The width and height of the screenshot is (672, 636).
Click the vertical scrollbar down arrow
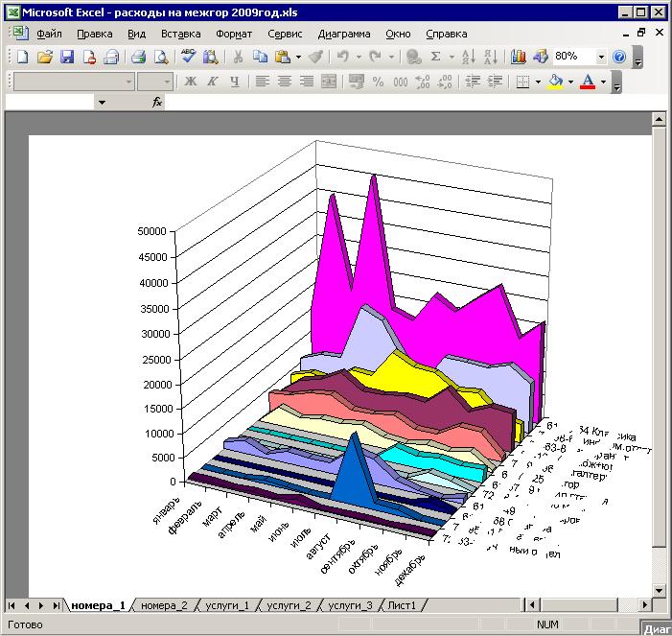[660, 590]
